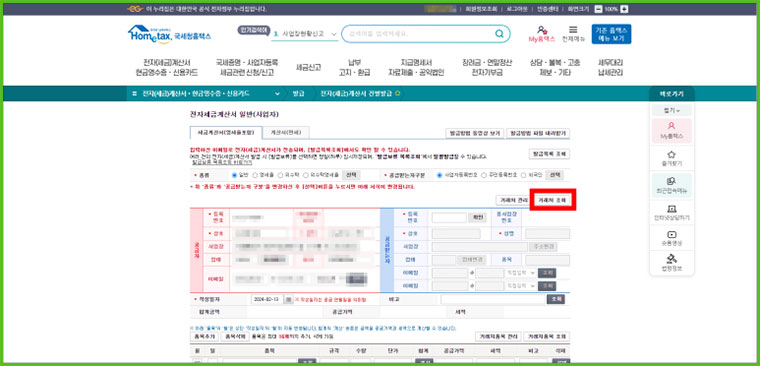Open 장려금·연말정산 전자기부금 menu
Image resolution: width=760 pixels, height=366 pixels.
click(x=487, y=68)
